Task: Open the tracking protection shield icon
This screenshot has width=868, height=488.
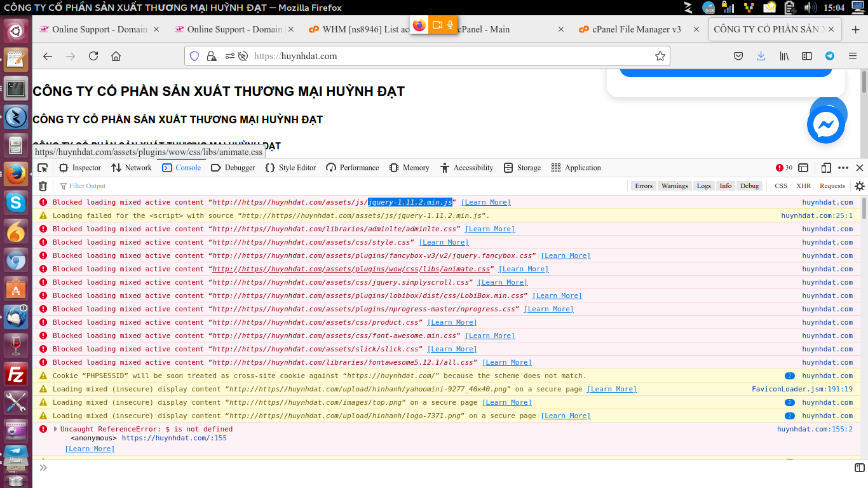Action: tap(194, 56)
